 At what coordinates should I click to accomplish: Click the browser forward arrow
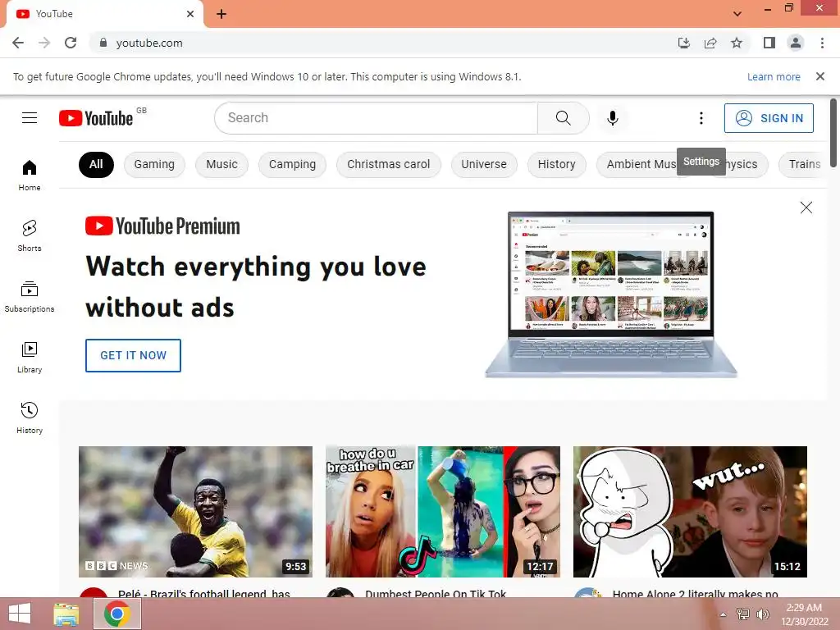tap(44, 43)
